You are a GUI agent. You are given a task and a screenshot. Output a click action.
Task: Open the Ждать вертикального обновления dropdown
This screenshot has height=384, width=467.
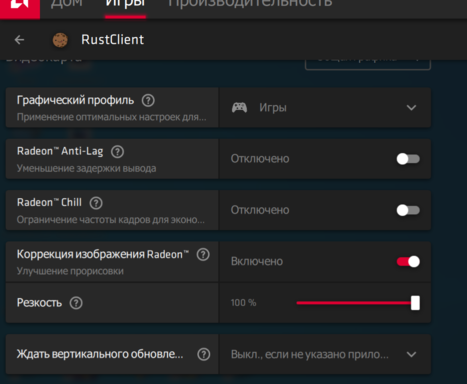pos(325,354)
